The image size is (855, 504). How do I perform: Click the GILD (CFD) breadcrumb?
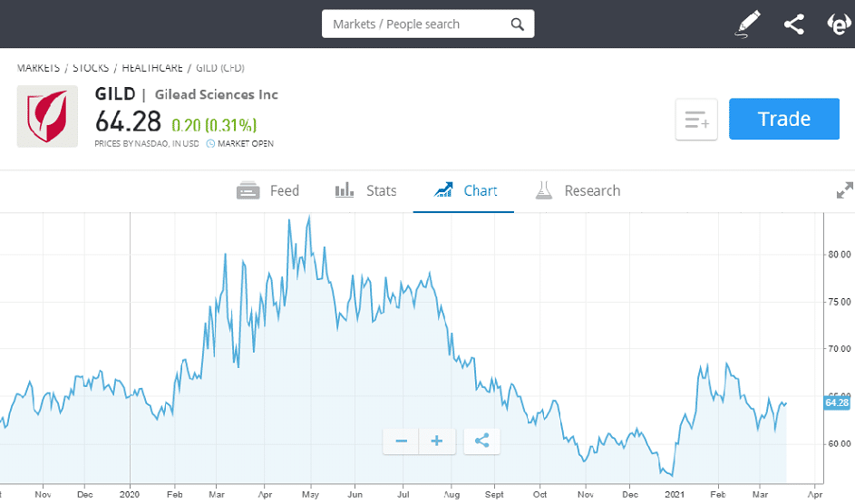(x=219, y=68)
